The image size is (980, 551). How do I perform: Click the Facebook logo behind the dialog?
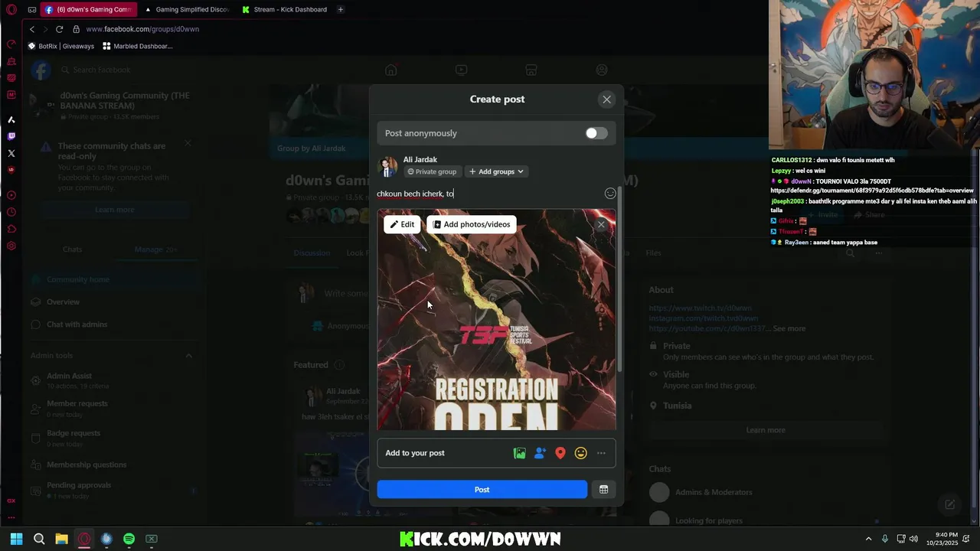click(x=41, y=70)
